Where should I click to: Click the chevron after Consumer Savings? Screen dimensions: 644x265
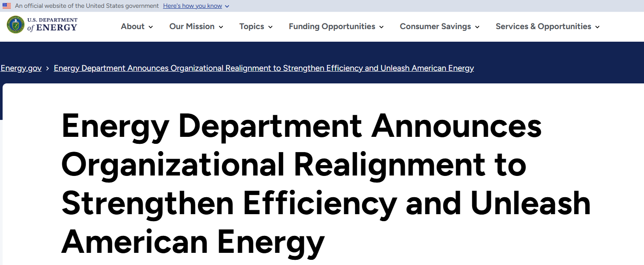click(477, 27)
